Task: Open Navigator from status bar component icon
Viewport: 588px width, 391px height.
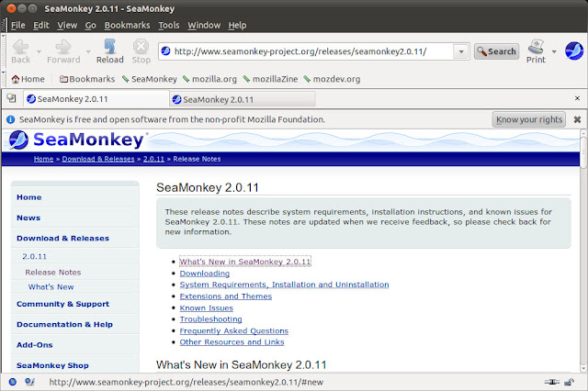Action: point(12,382)
